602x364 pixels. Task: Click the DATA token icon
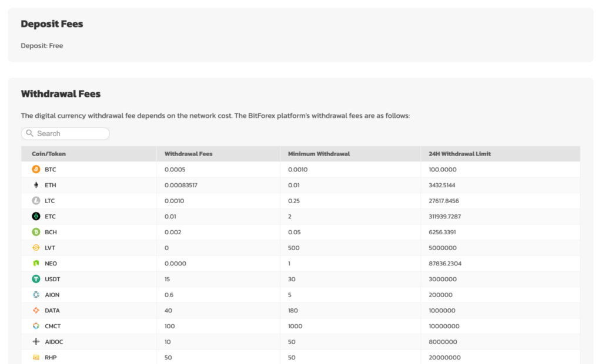coord(36,311)
